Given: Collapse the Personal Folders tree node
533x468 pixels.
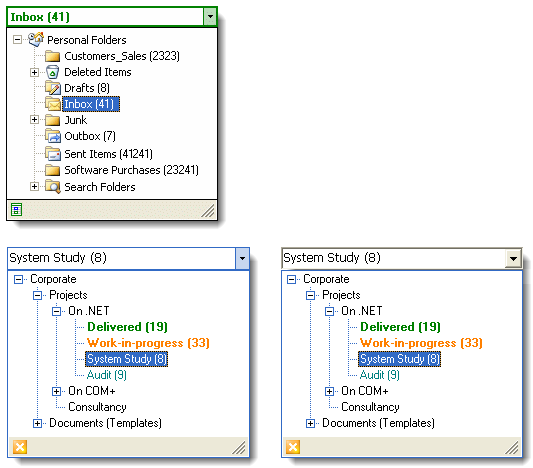Looking at the screenshot, I should [x=17, y=39].
